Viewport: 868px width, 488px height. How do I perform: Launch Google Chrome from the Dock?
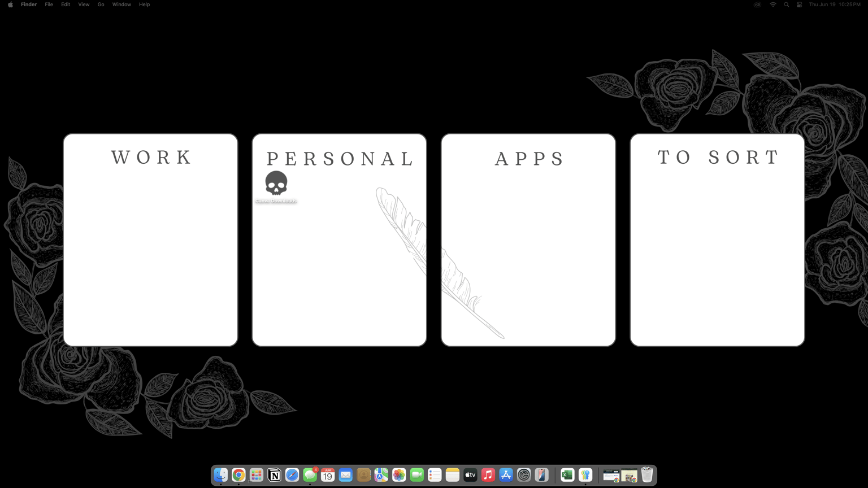238,475
